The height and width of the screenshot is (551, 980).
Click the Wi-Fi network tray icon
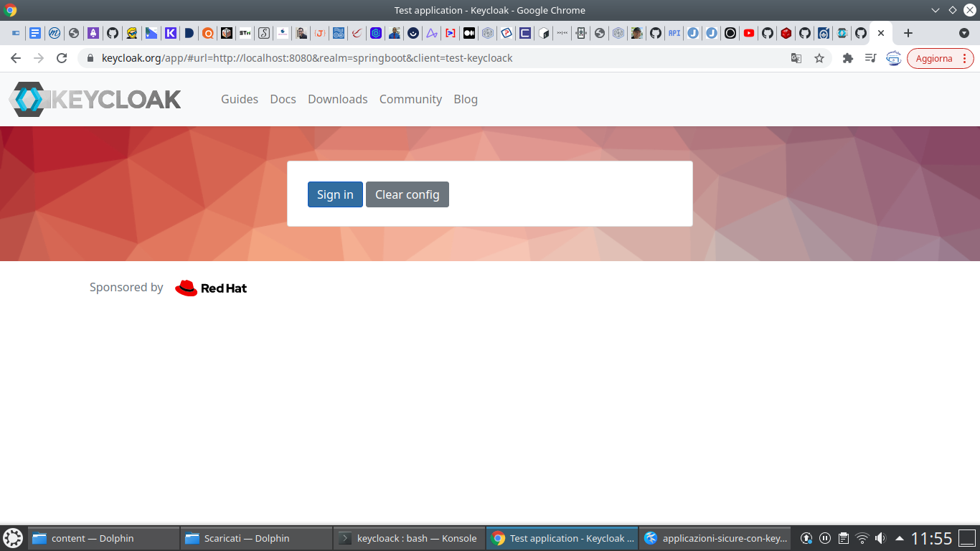point(862,538)
